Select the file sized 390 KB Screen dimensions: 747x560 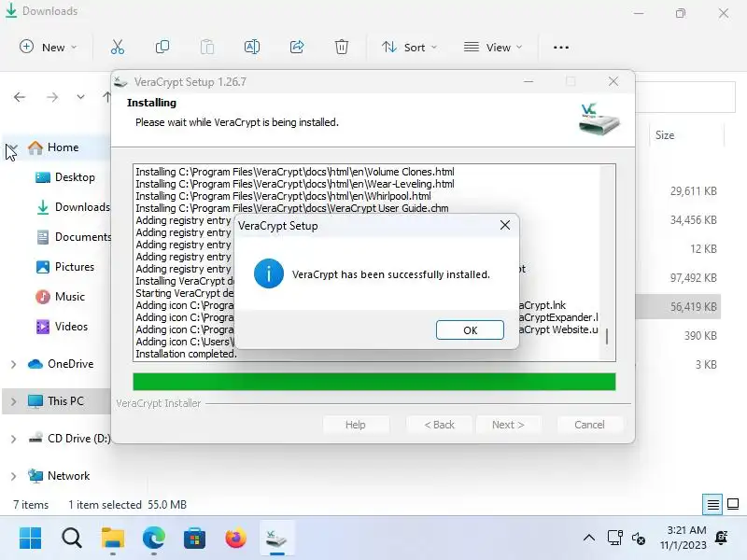700,336
